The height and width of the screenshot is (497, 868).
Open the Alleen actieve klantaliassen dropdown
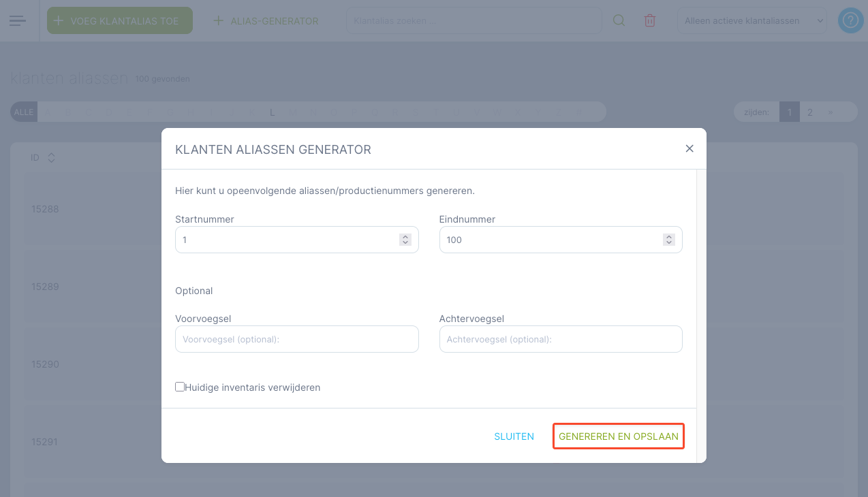pyautogui.click(x=751, y=20)
